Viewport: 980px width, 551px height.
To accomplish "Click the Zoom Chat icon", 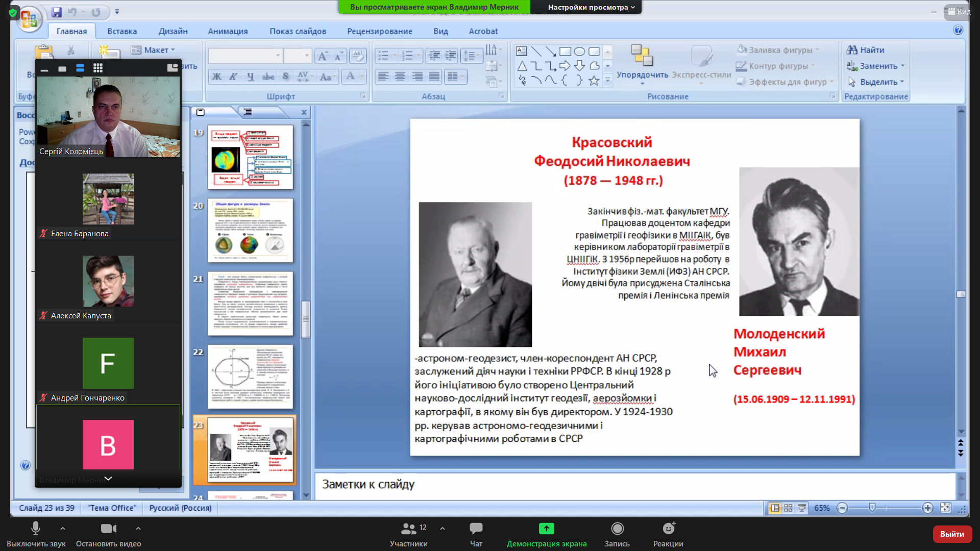I will tap(476, 529).
